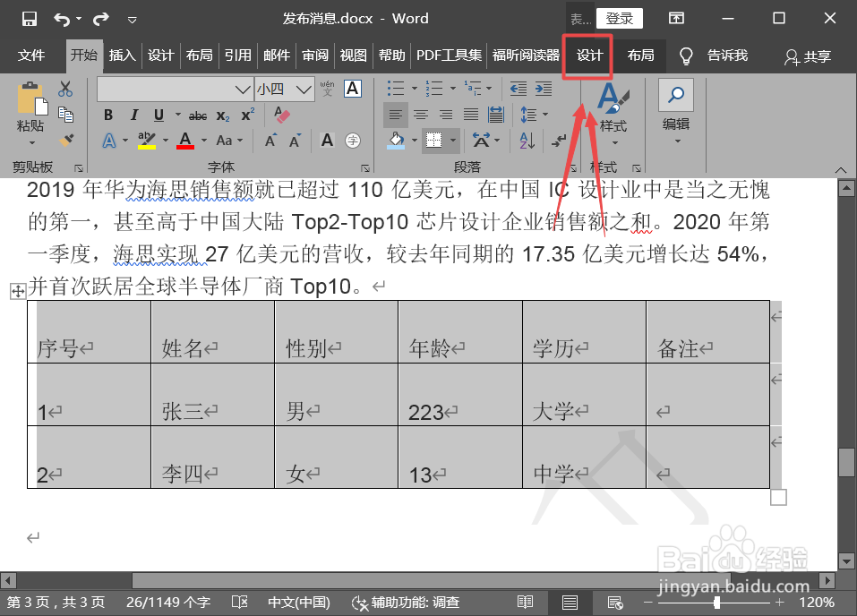
Task: Switch to the 审阅 tab
Action: pyautogui.click(x=315, y=56)
